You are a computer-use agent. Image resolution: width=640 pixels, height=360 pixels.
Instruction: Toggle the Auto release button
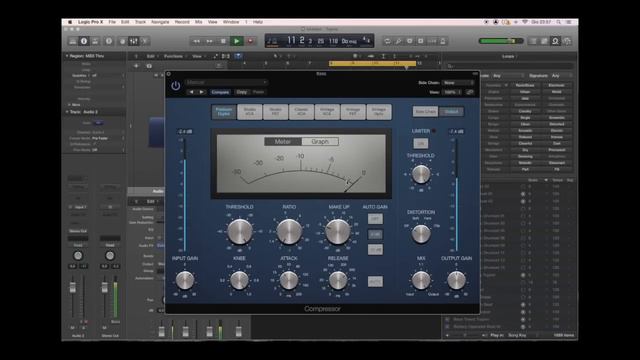(375, 282)
